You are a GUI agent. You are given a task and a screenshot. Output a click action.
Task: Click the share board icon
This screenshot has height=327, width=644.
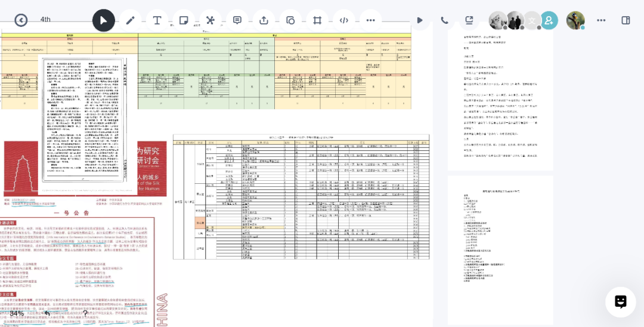(x=469, y=20)
